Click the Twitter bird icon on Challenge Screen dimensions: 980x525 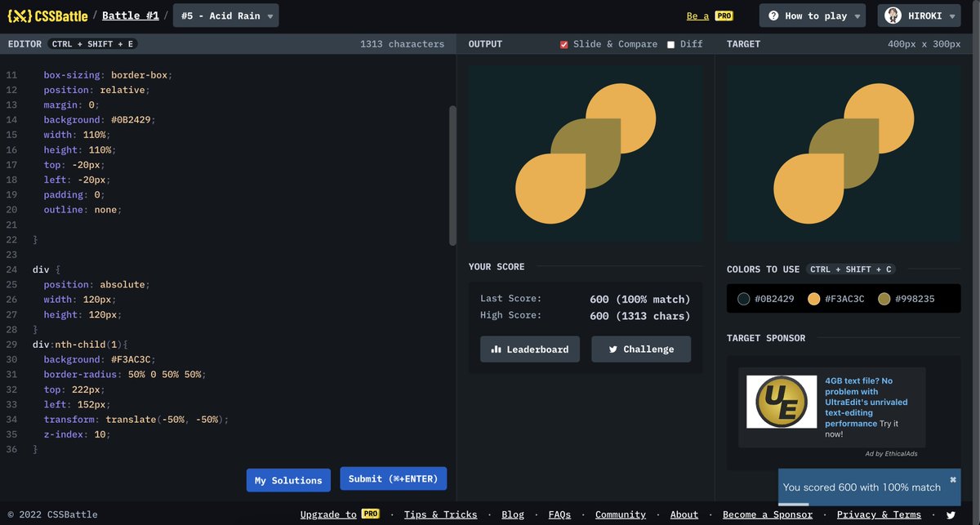coord(612,349)
